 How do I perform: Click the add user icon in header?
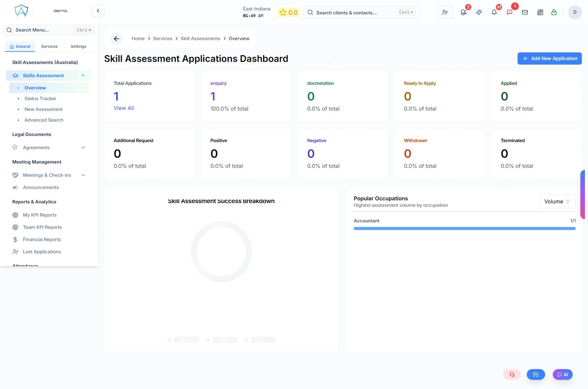point(445,12)
